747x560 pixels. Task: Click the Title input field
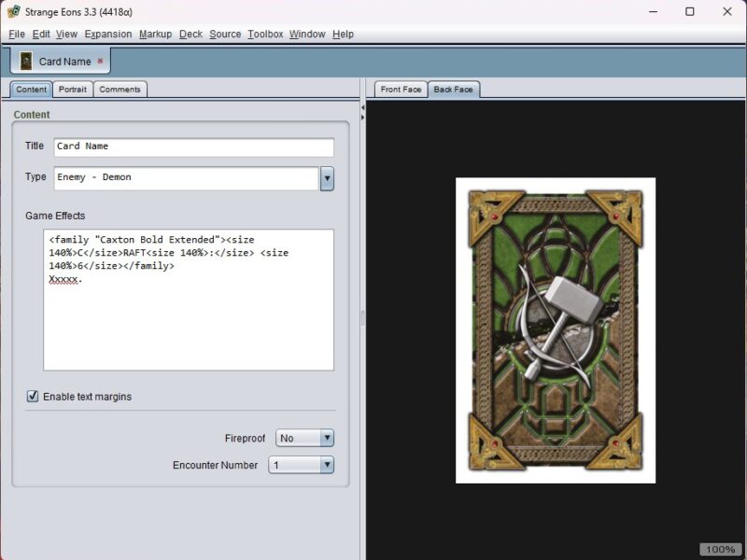point(191,147)
